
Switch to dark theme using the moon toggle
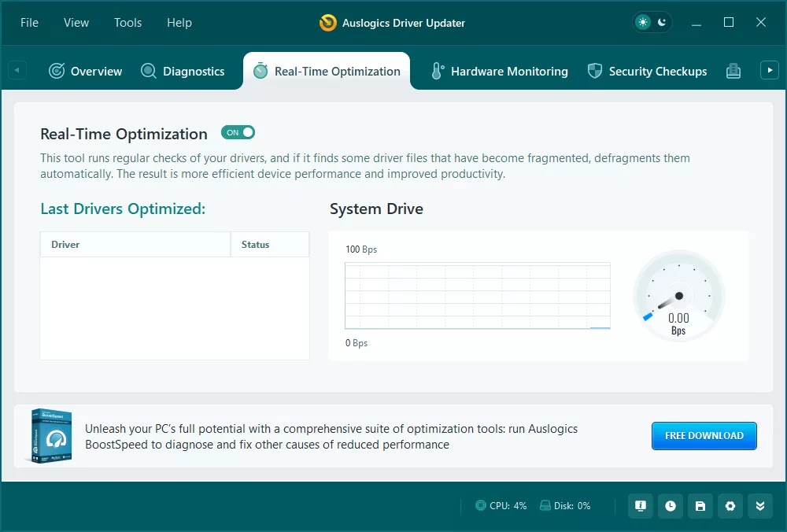coord(661,23)
